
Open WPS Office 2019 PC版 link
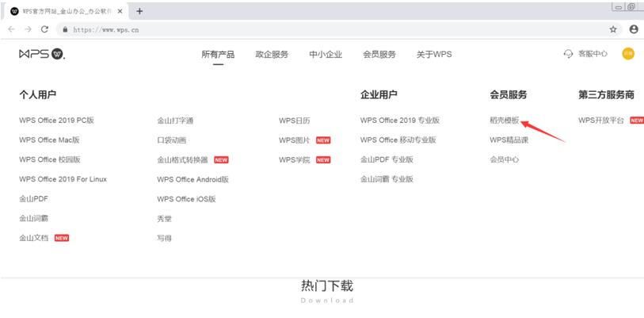click(57, 121)
